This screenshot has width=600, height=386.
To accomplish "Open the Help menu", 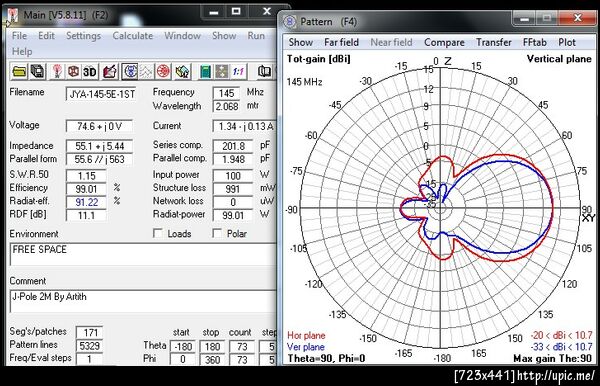I will click(x=22, y=52).
